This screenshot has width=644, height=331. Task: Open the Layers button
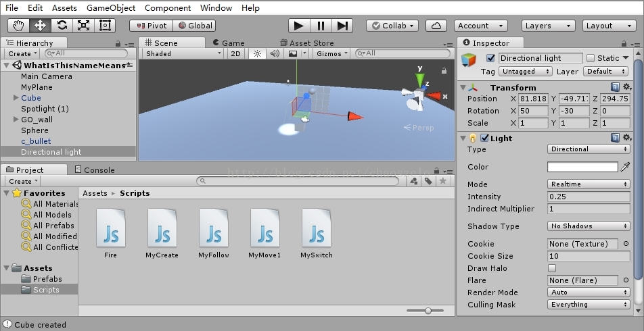[548, 26]
